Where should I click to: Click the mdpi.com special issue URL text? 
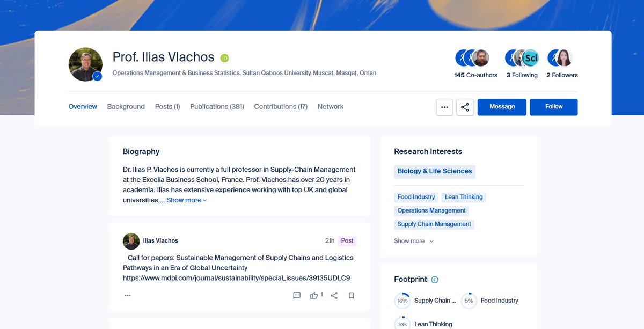tap(237, 278)
